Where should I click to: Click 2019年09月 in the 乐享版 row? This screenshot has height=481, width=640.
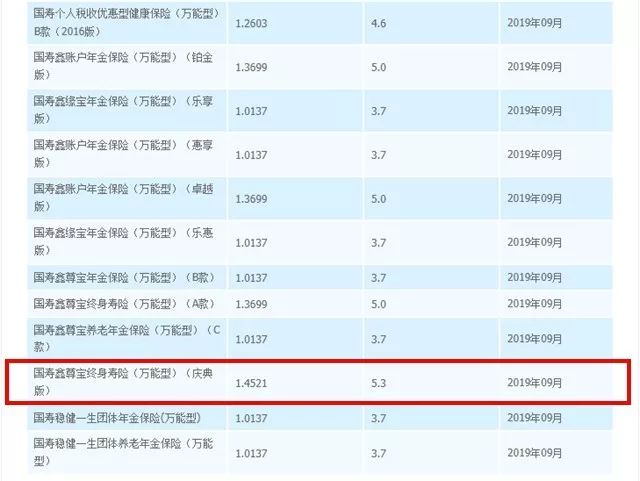(535, 111)
